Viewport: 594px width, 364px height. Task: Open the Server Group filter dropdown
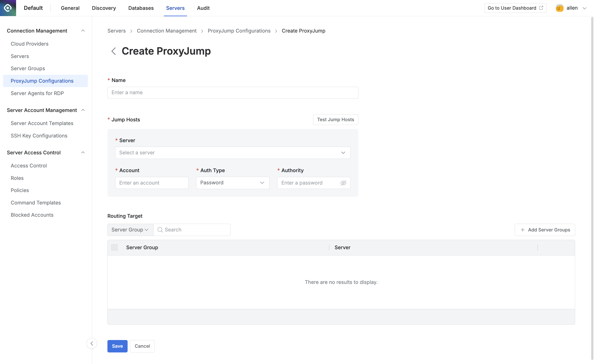[130, 230]
